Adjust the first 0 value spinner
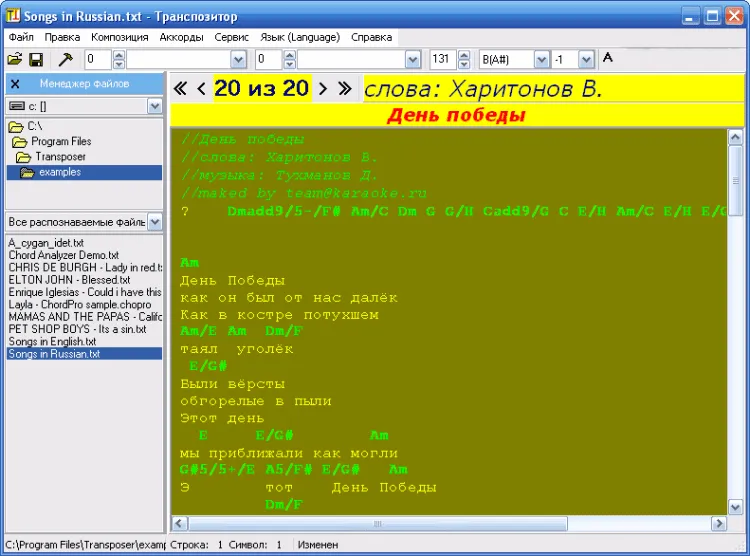This screenshot has height=556, width=750. (x=119, y=59)
